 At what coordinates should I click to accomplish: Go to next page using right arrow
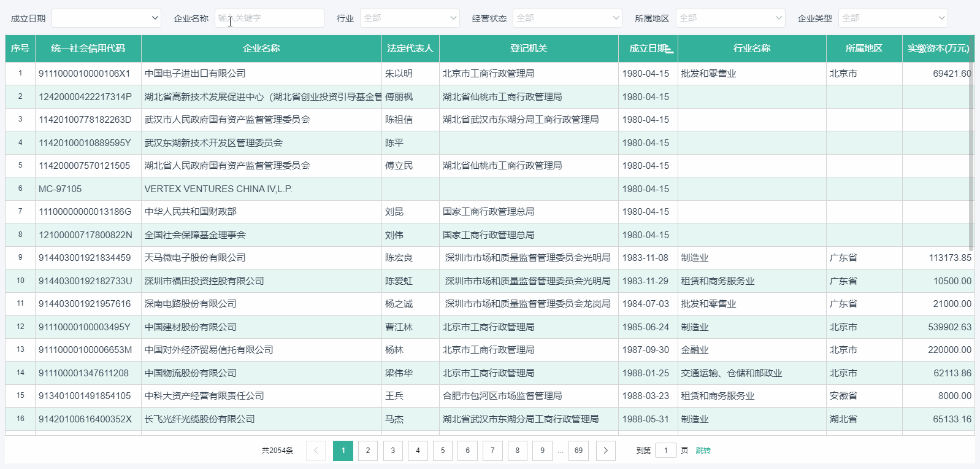605,451
